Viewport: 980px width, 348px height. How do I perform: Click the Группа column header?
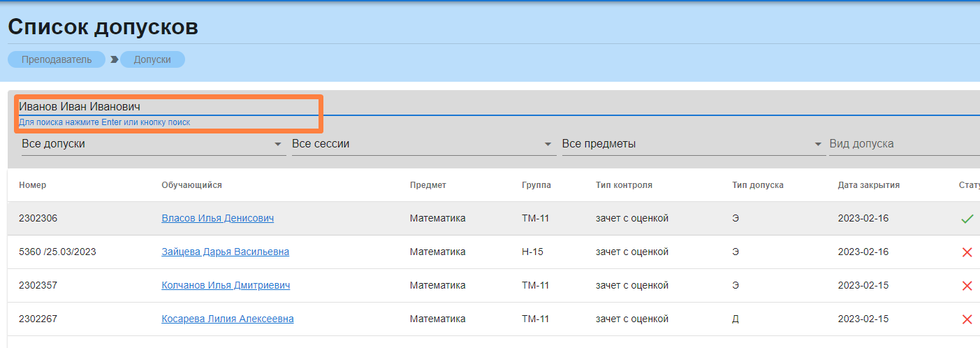(536, 185)
